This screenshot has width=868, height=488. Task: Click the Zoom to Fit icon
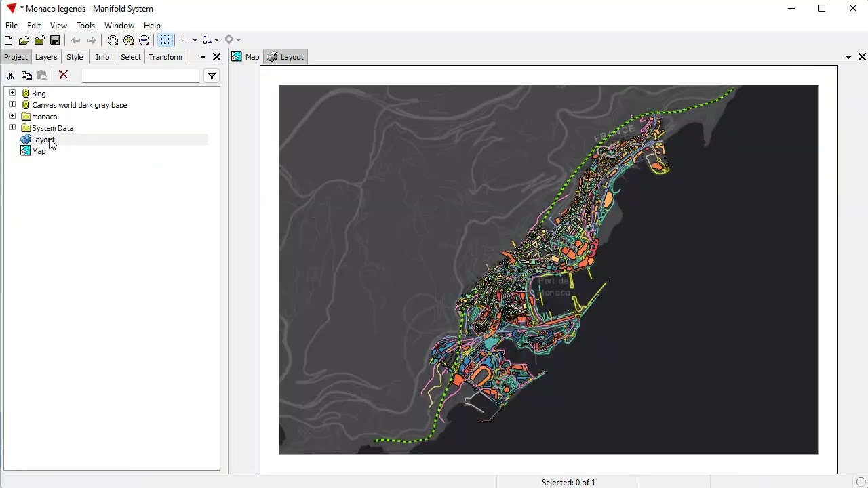point(113,41)
